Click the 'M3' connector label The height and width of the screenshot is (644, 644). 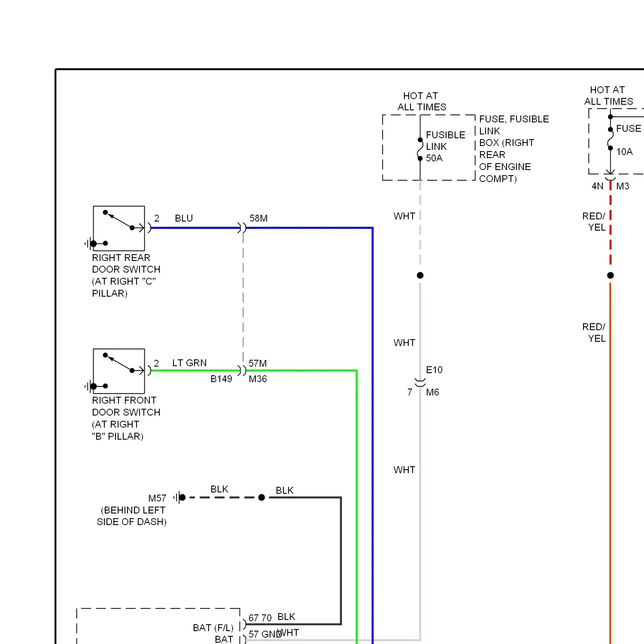point(623,186)
